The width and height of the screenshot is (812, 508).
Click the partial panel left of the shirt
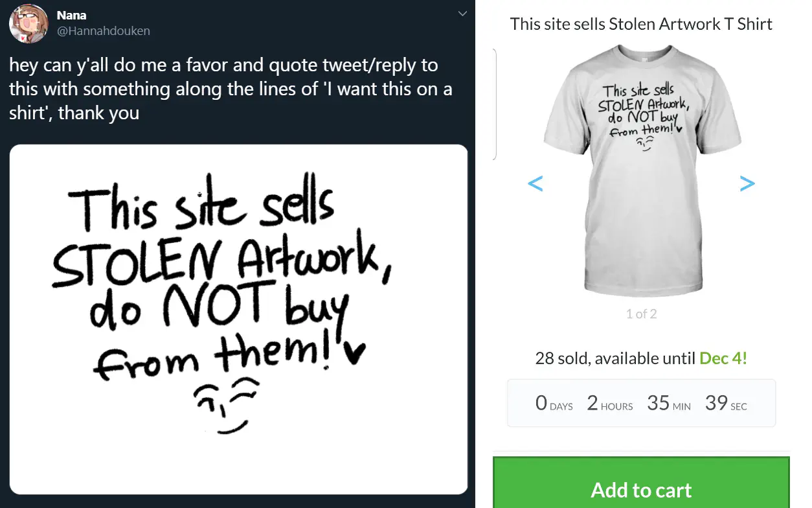tap(495, 104)
